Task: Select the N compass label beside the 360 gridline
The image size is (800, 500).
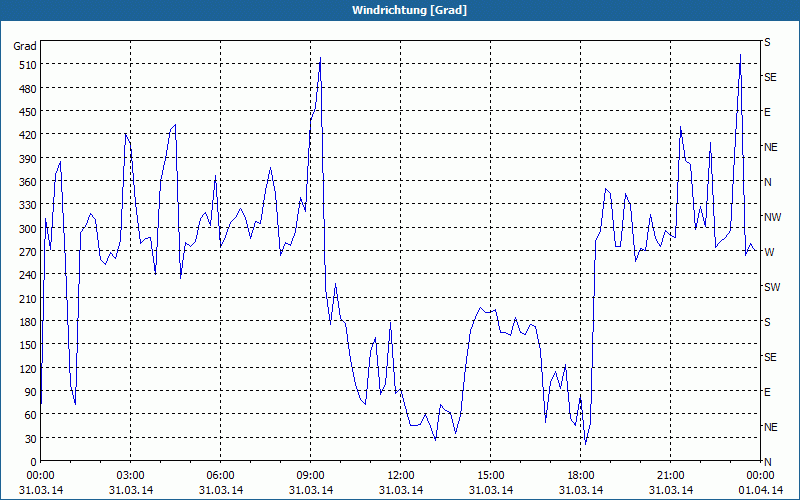Action: tap(768, 182)
